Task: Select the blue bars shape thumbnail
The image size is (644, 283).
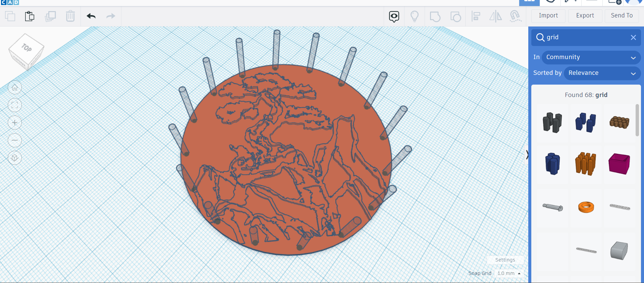Action: pyautogui.click(x=586, y=123)
